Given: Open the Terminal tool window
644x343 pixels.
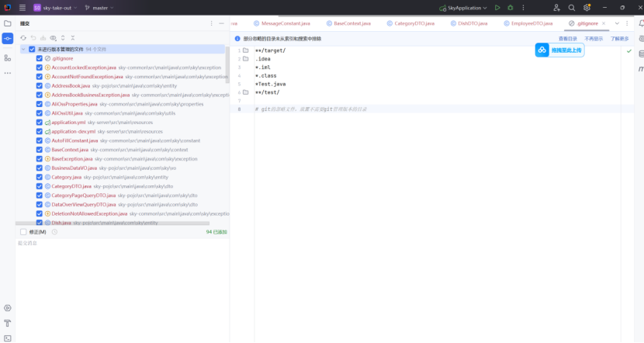Looking at the screenshot, I should (8, 338).
